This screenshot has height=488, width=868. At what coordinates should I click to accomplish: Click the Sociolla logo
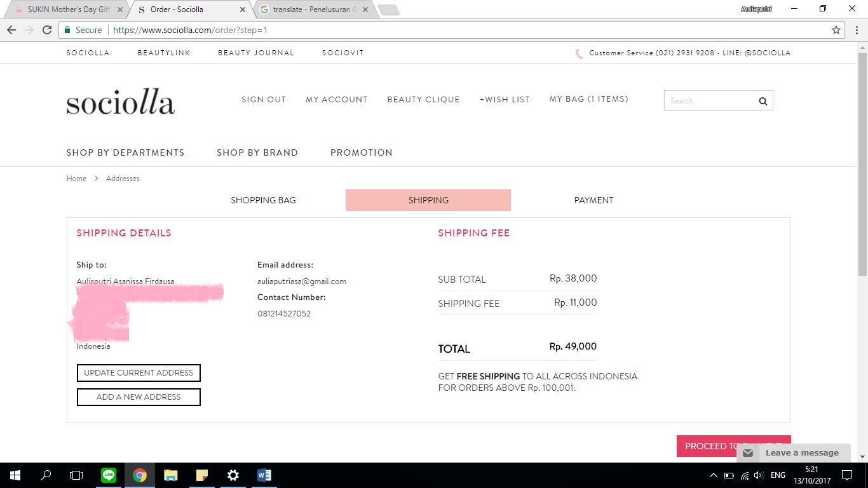point(120,103)
